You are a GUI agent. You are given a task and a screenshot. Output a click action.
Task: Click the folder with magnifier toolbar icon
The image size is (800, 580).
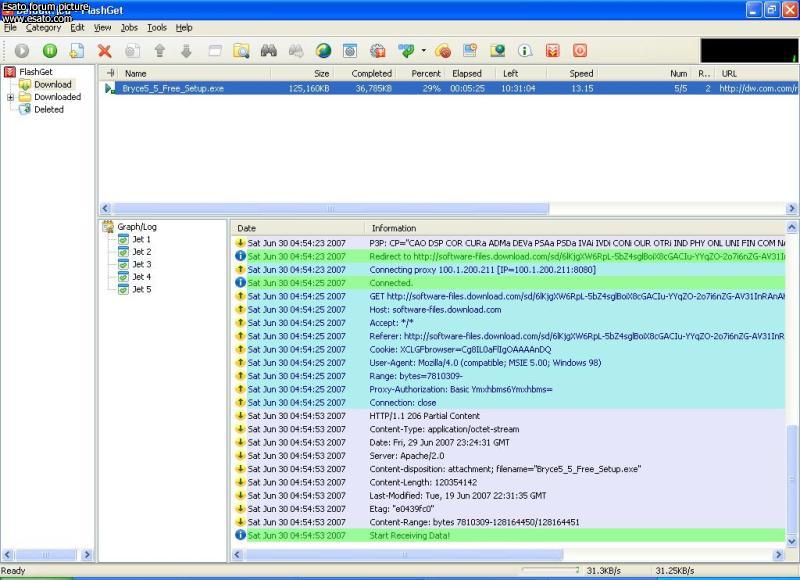pyautogui.click(x=241, y=51)
